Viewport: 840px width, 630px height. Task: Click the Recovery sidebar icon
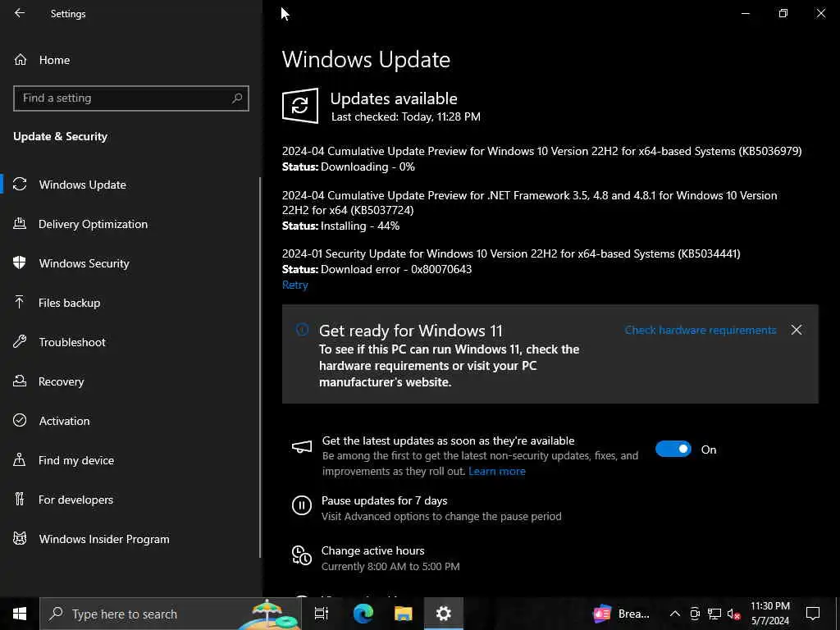20,381
